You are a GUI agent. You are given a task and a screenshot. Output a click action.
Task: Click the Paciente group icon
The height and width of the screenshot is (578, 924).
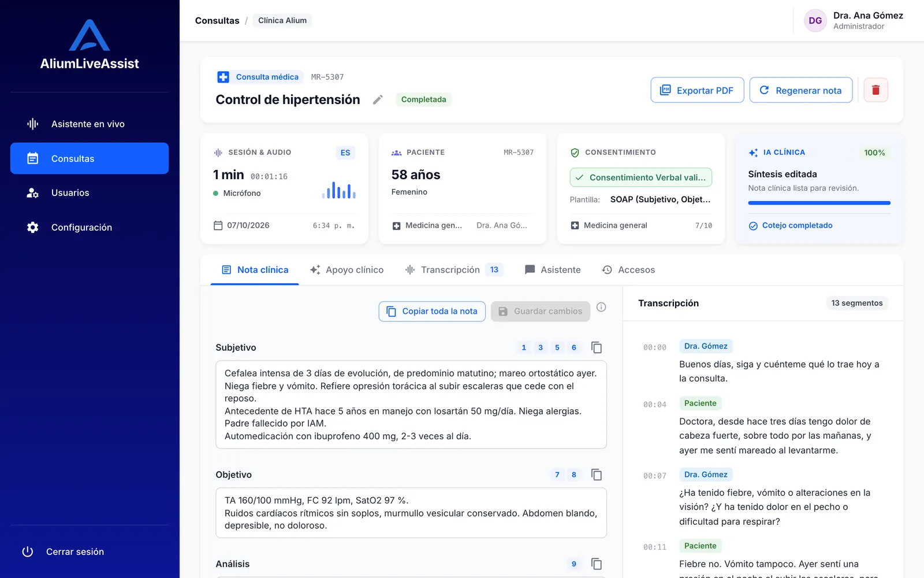(x=396, y=153)
